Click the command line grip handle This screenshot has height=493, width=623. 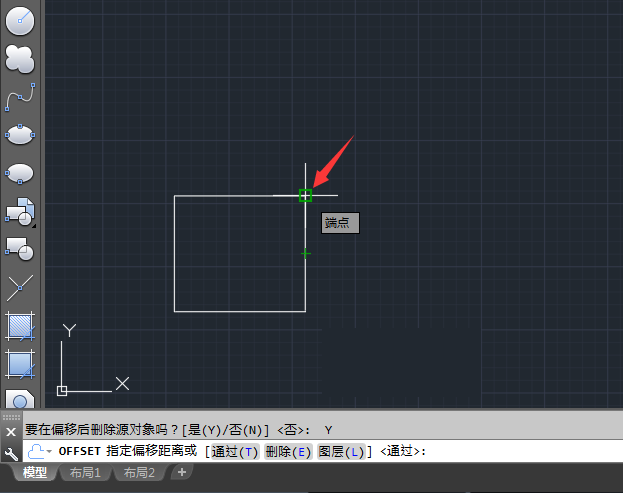point(11,417)
